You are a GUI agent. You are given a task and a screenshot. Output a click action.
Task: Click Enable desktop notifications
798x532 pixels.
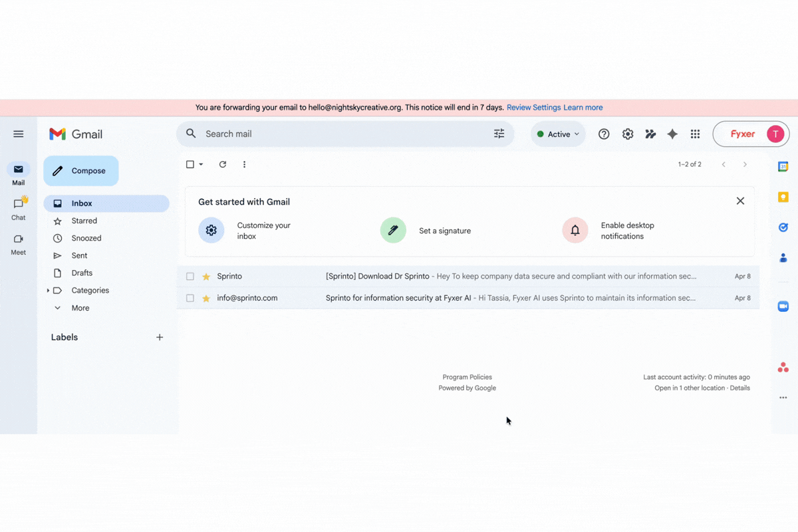tap(608, 231)
